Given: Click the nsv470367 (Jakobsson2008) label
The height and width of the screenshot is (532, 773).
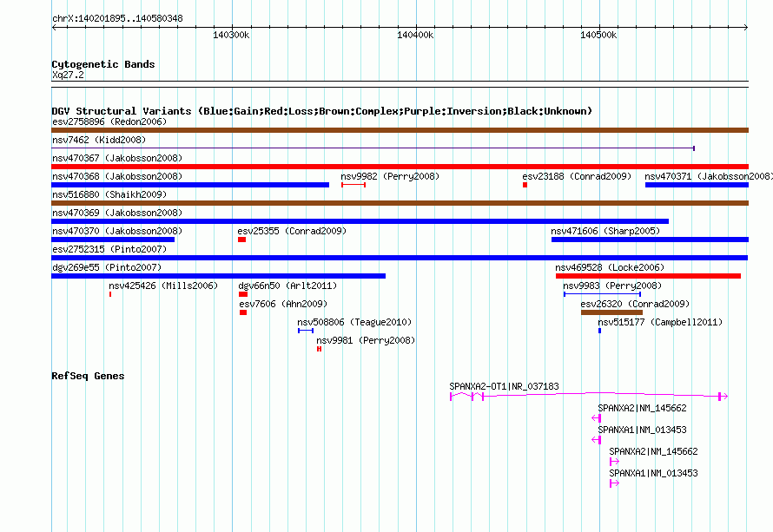Looking at the screenshot, I should [117, 158].
